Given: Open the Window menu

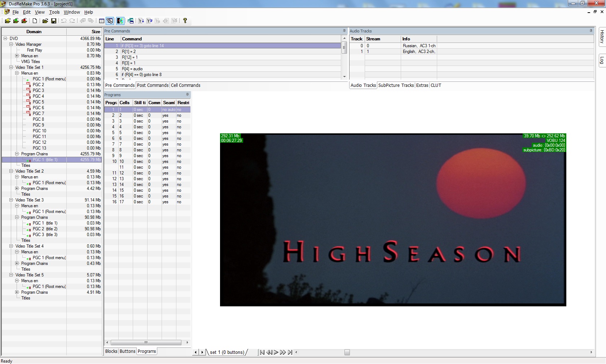Looking at the screenshot, I should pyautogui.click(x=72, y=12).
